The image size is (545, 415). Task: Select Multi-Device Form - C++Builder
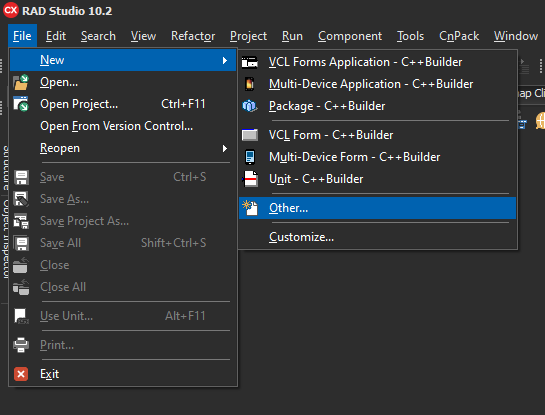coord(377,157)
